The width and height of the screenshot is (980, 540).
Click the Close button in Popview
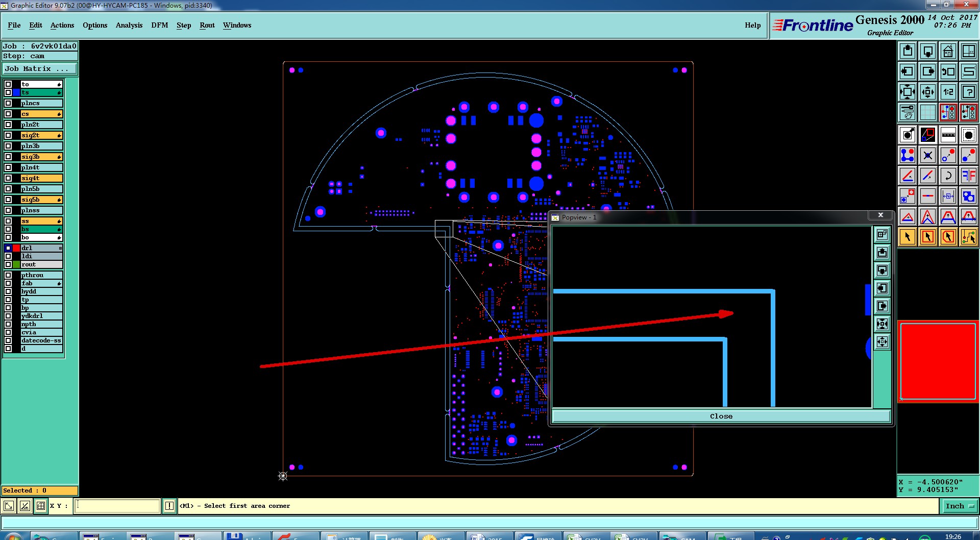coord(721,416)
